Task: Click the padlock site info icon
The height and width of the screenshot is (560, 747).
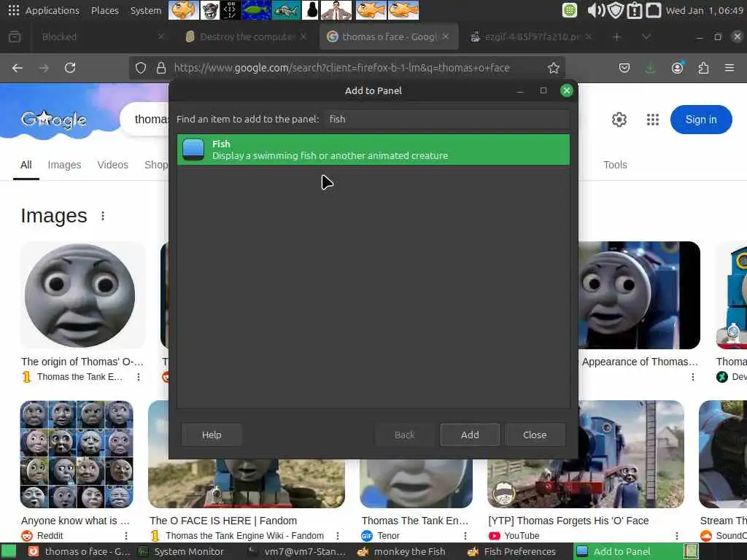Action: pyautogui.click(x=161, y=68)
